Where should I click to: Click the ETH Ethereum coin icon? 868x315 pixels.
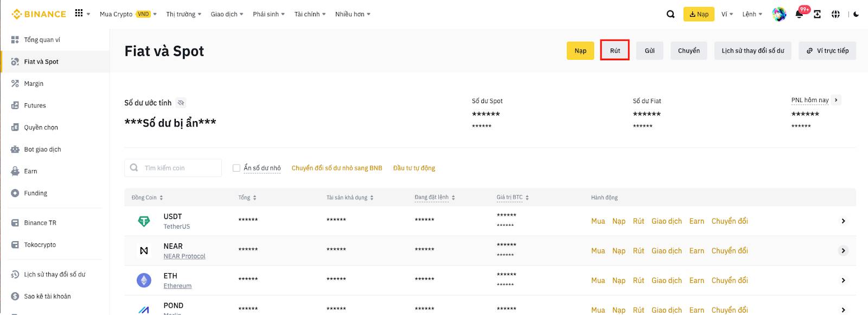[x=144, y=280]
